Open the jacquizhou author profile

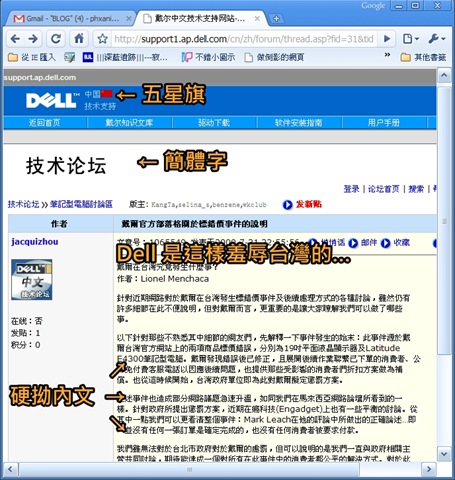[35, 242]
